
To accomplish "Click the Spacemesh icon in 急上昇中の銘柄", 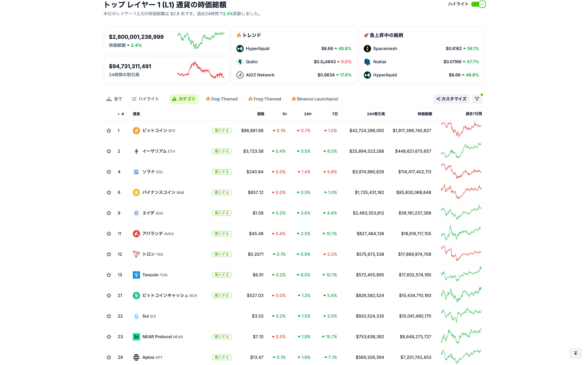I will (x=367, y=48).
